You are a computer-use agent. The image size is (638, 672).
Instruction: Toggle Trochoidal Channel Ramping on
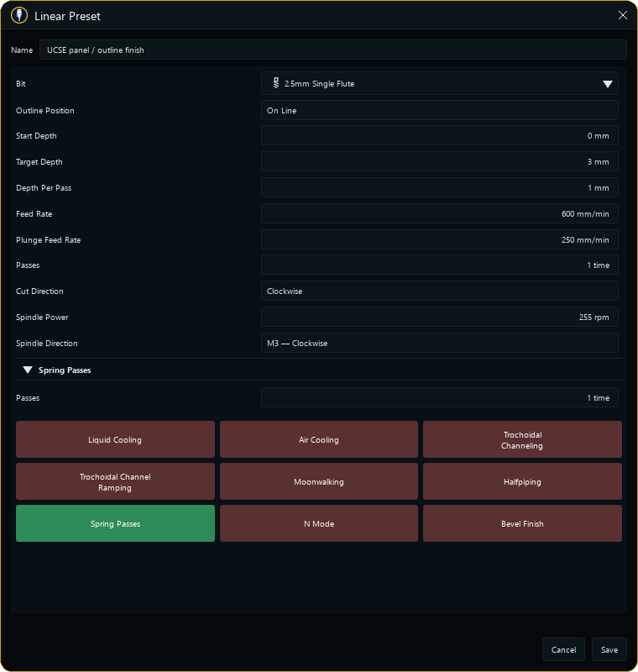coord(115,481)
